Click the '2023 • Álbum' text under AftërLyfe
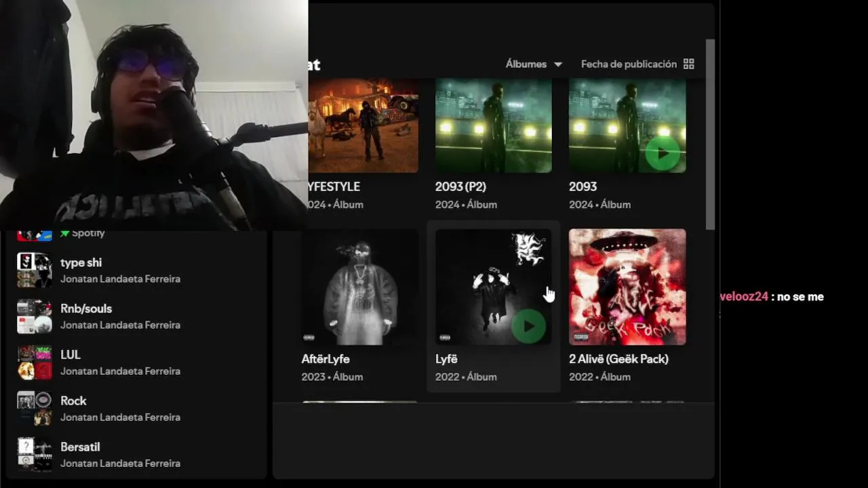868x488 pixels. (x=332, y=377)
